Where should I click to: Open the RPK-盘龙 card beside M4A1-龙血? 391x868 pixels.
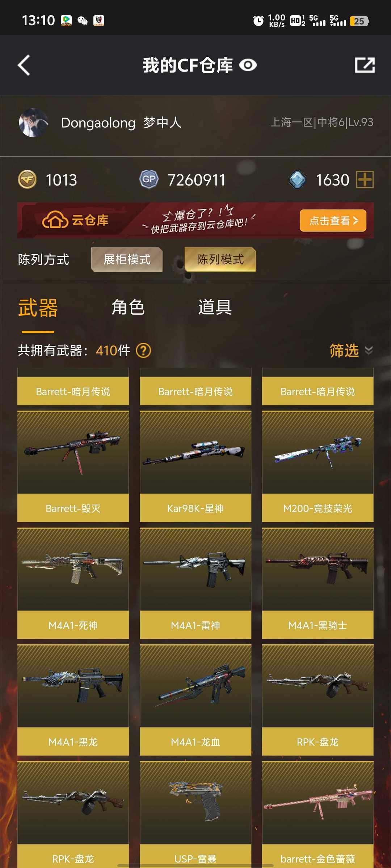tap(318, 700)
